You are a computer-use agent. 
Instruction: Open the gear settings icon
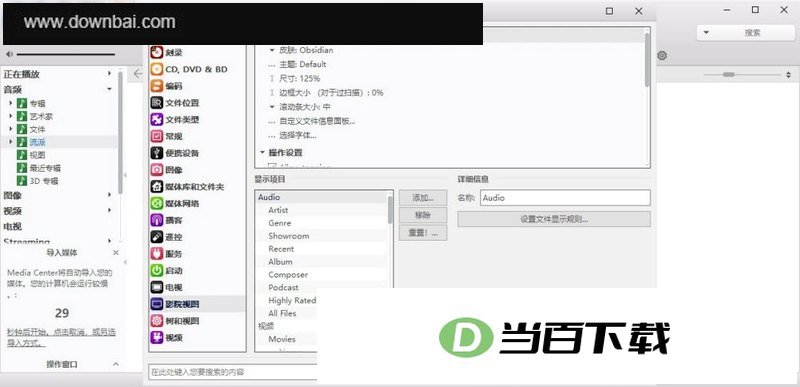coord(662,56)
